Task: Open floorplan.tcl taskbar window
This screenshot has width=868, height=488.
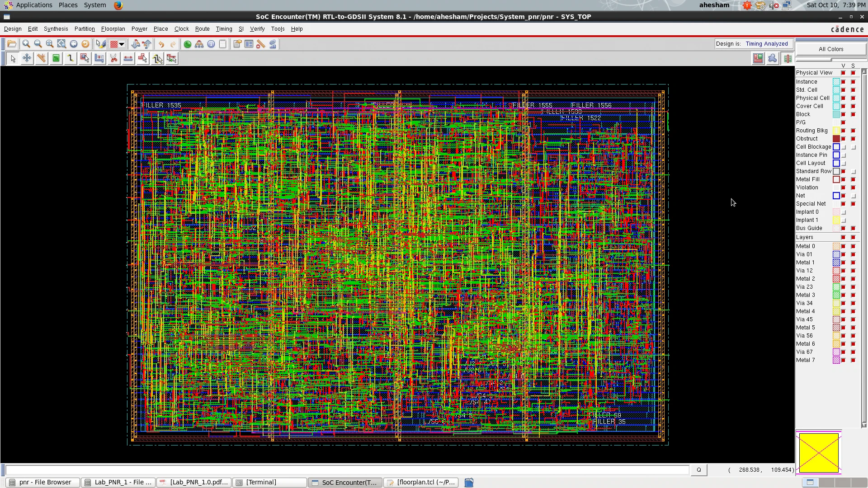Action: pos(421,482)
